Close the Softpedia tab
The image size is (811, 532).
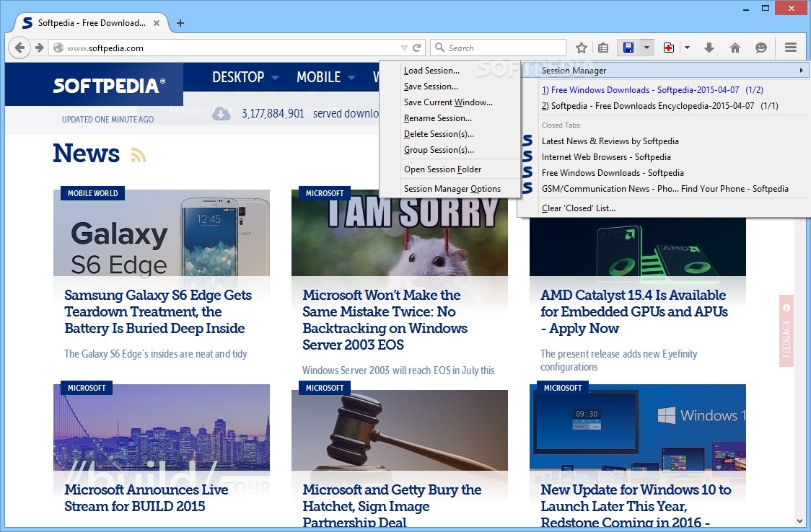click(156, 23)
